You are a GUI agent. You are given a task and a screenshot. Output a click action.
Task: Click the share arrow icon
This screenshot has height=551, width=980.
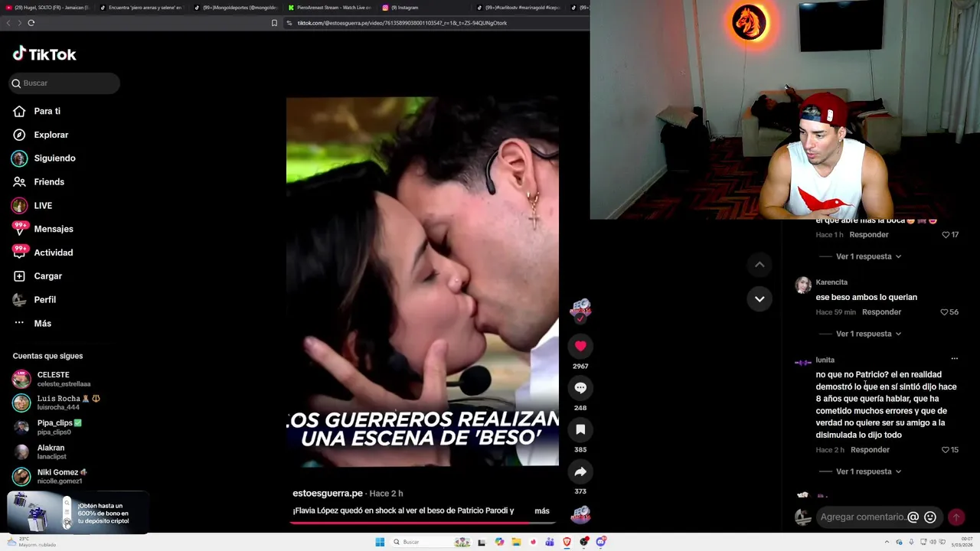pos(580,472)
